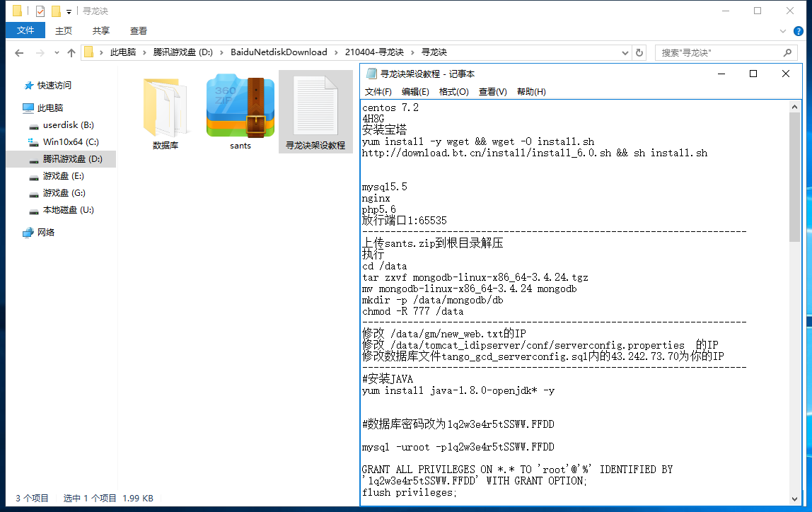Switch to the 共享 ribbon tab
812x512 pixels.
101,31
